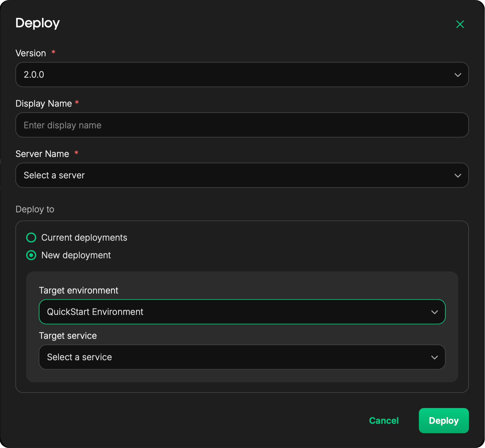This screenshot has height=448, width=485.
Task: Select the Current deployments radio button
Action: pos(31,238)
